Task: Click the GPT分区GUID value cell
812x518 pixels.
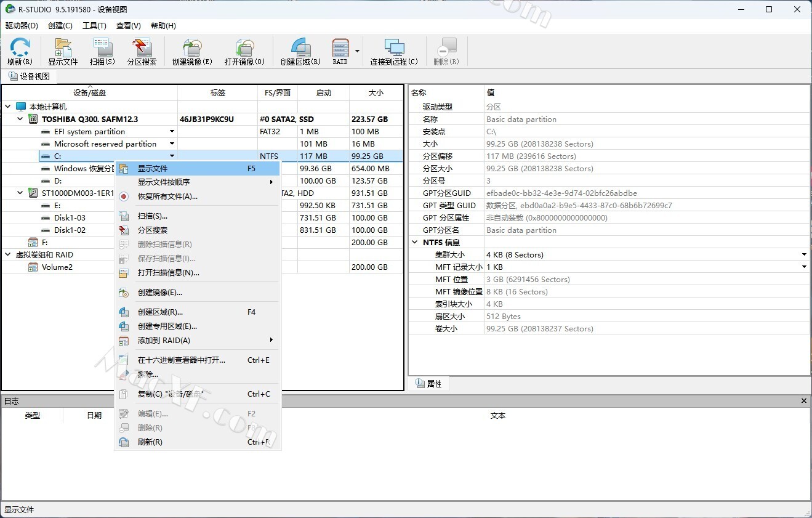Action: (646, 193)
